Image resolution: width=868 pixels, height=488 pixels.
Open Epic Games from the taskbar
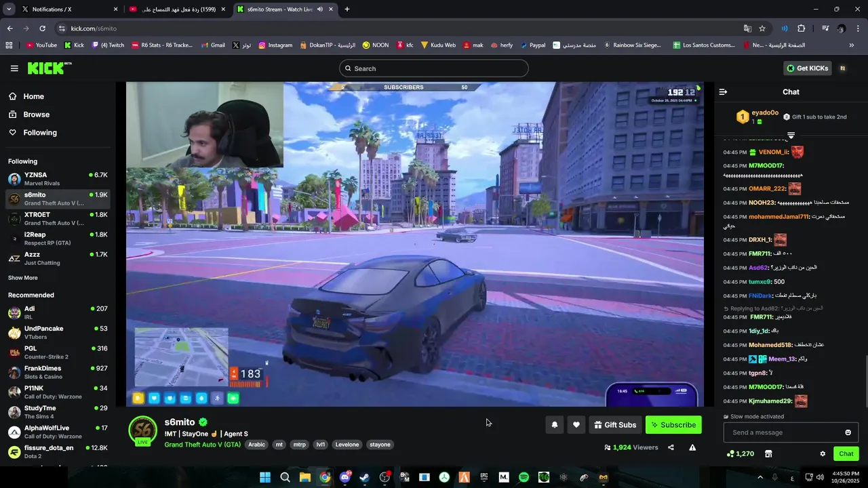coord(484,477)
